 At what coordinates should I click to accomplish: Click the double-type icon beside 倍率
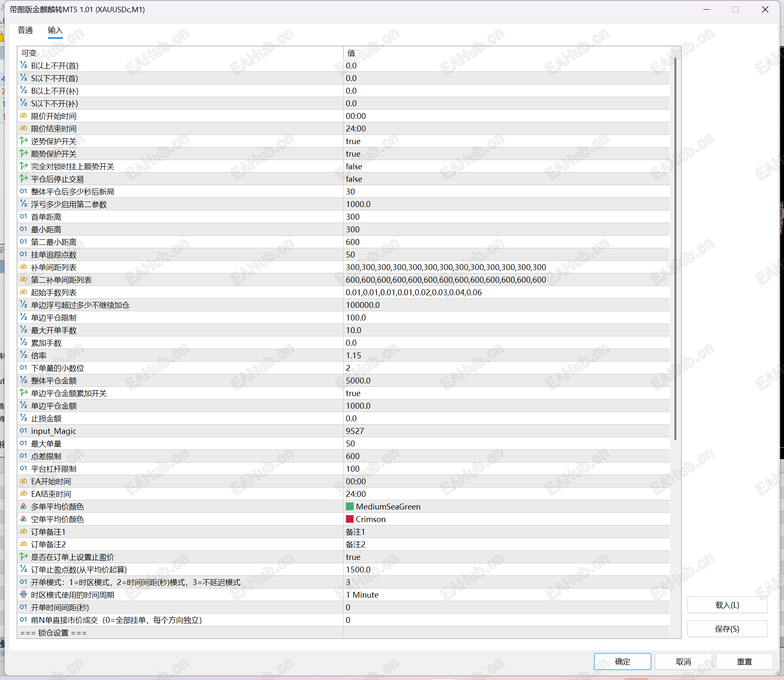tap(24, 355)
